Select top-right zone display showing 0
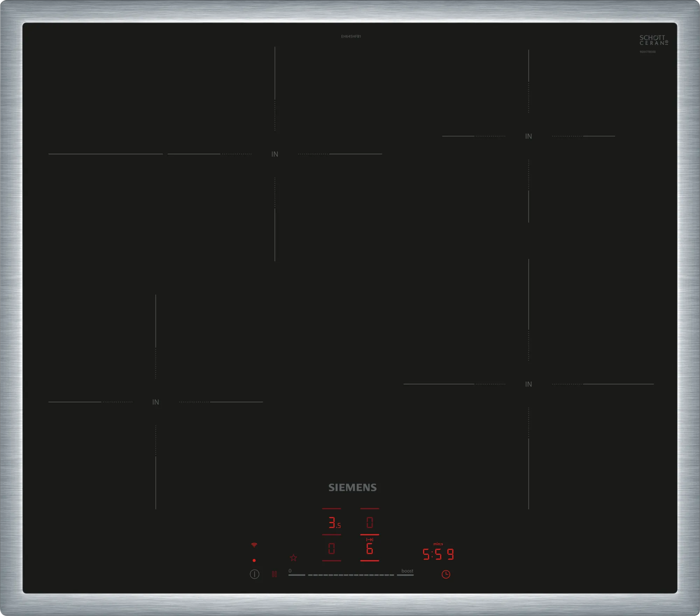Image resolution: width=700 pixels, height=616 pixels. (370, 523)
